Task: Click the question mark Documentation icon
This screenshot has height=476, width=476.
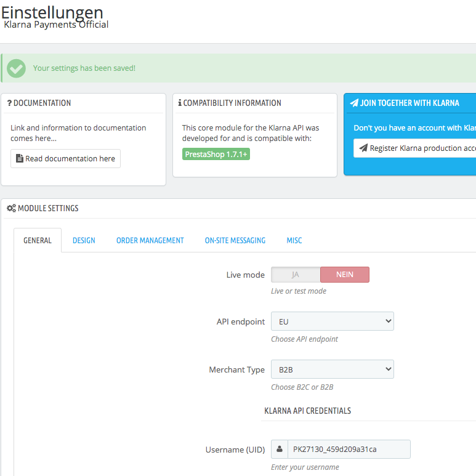Action: 9,103
